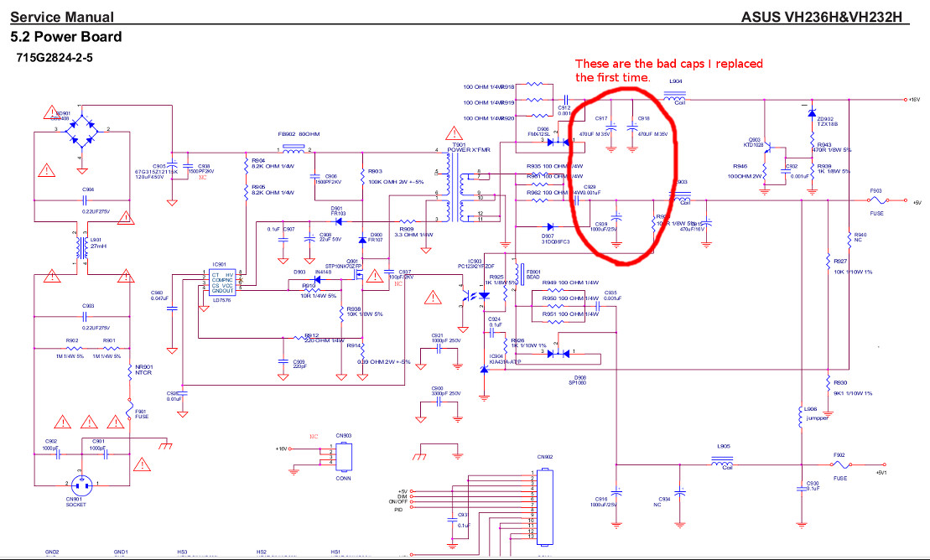Click the "DIM" signal label
The image size is (930, 560).
tap(403, 496)
